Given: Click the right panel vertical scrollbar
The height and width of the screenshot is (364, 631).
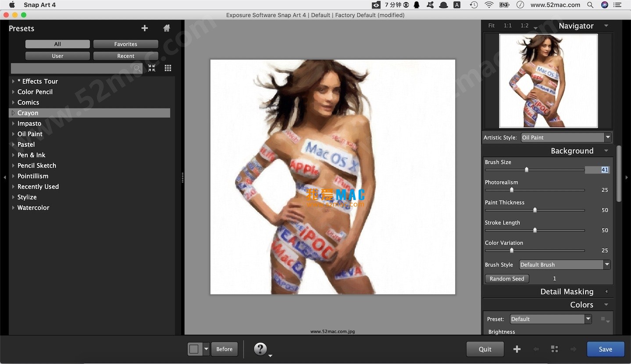Looking at the screenshot, I should 619,174.
